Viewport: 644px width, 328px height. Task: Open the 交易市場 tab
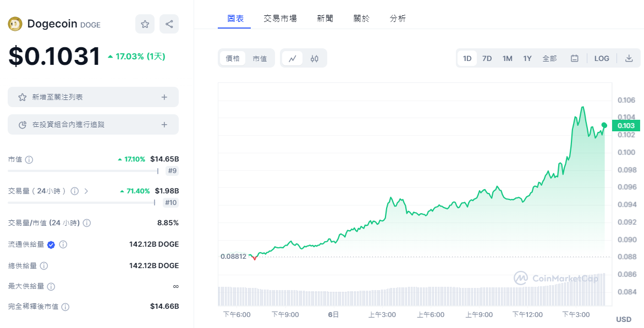click(x=280, y=19)
